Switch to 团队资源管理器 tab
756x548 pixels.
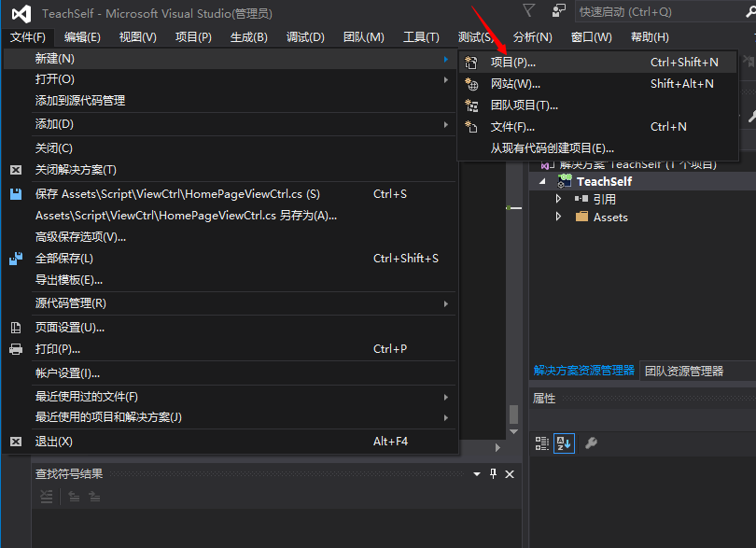click(x=684, y=371)
